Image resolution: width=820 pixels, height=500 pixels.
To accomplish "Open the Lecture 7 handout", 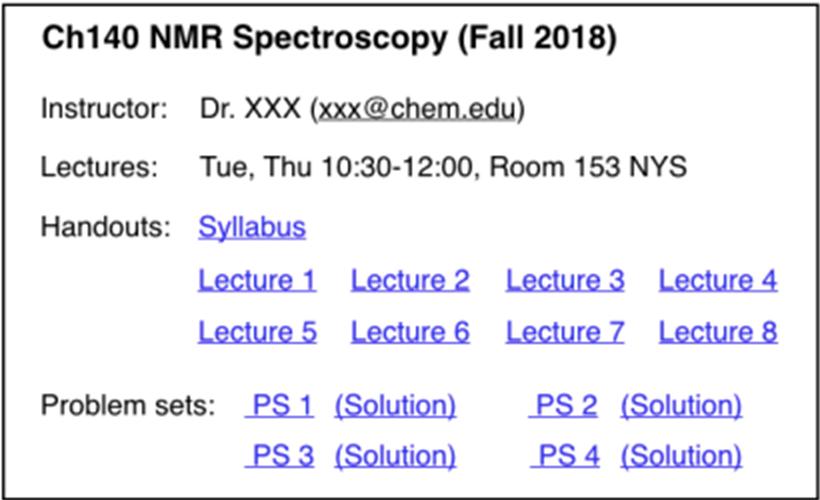I will click(x=565, y=332).
